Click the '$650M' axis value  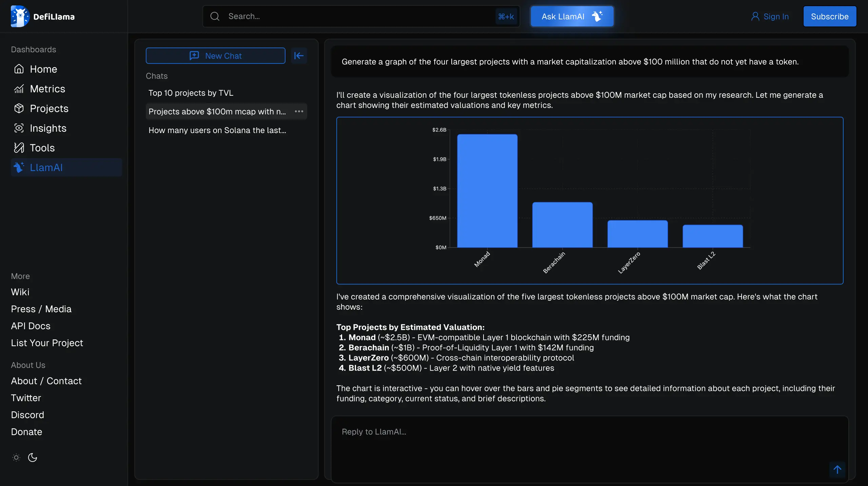pos(437,218)
